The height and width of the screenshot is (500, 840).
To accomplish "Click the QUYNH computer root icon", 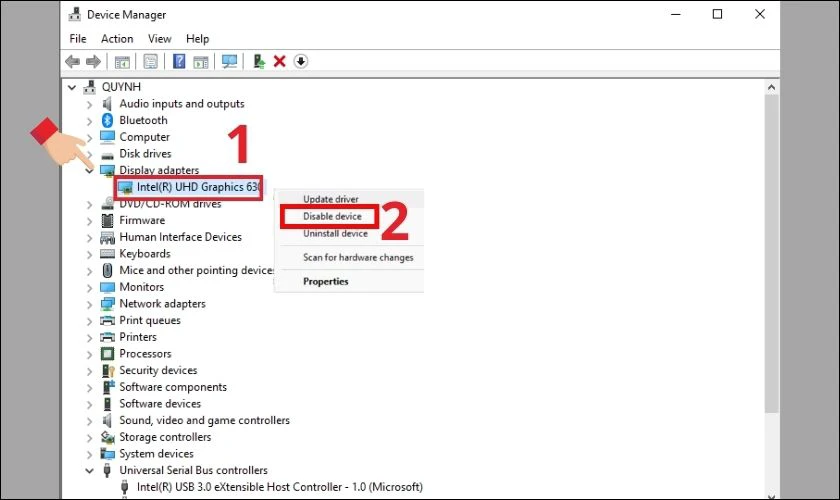I will (90, 87).
